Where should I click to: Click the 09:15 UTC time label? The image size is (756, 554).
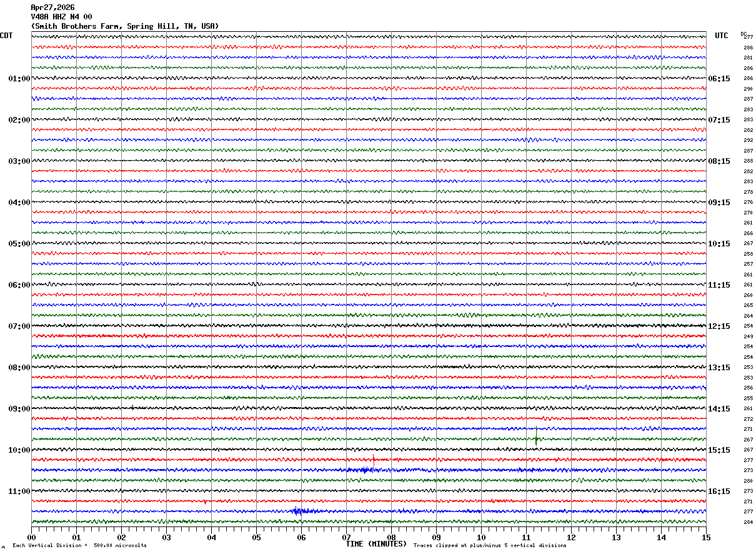(x=719, y=203)
